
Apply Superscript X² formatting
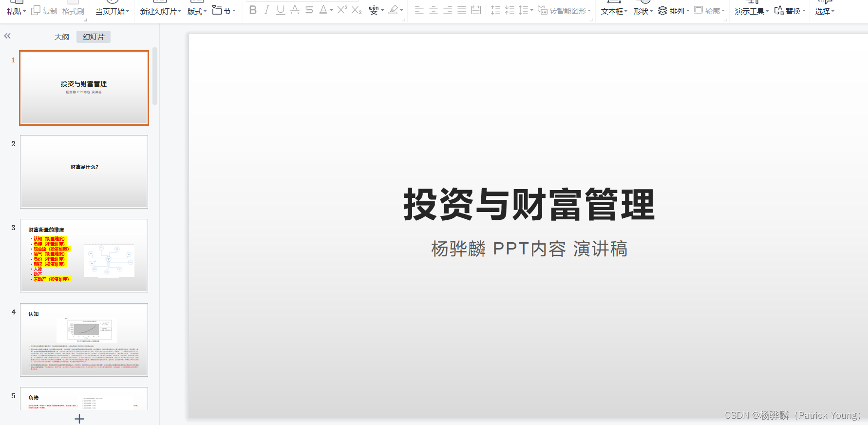pyautogui.click(x=342, y=10)
